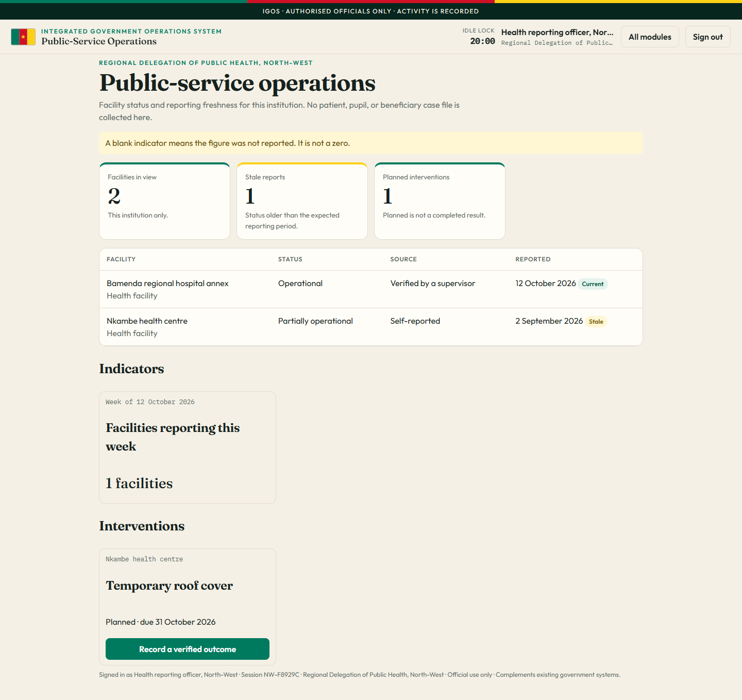
Task: Click Verified by a supervisor source cell
Action: (x=433, y=284)
